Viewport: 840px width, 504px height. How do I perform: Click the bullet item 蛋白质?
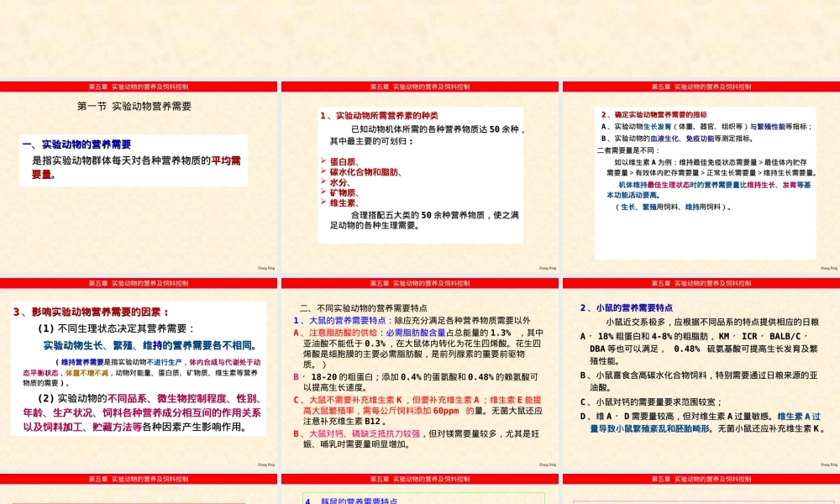(344, 161)
